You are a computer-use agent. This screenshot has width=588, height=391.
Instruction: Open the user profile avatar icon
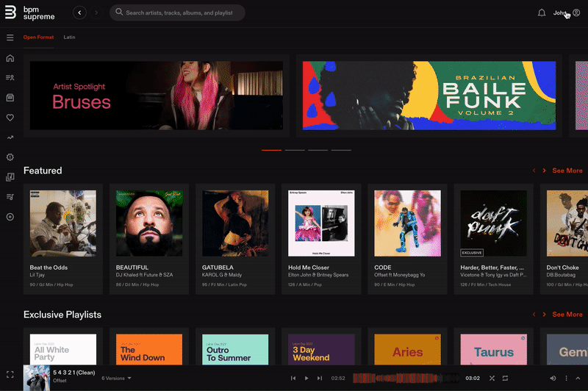coord(576,12)
